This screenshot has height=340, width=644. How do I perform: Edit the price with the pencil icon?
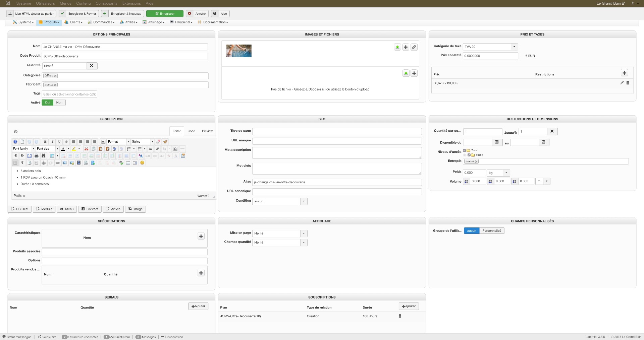(x=622, y=83)
